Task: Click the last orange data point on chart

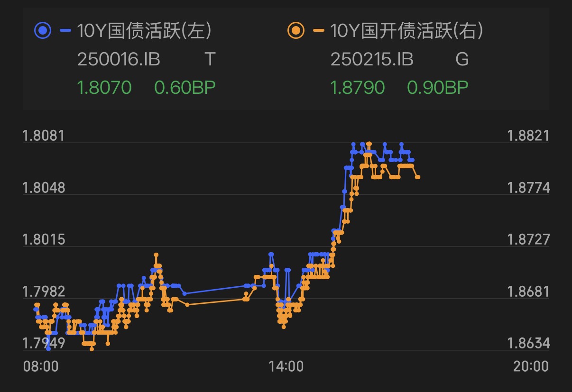Action: coord(418,177)
